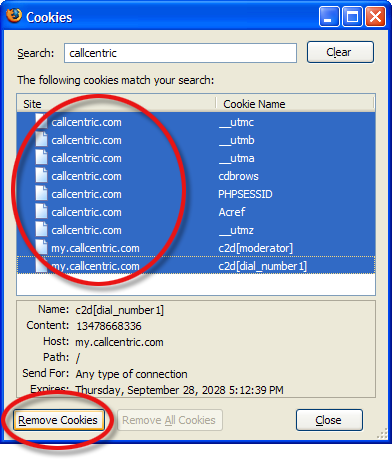Select the PHPSESSID cookie name
392x460 pixels.
click(x=245, y=194)
